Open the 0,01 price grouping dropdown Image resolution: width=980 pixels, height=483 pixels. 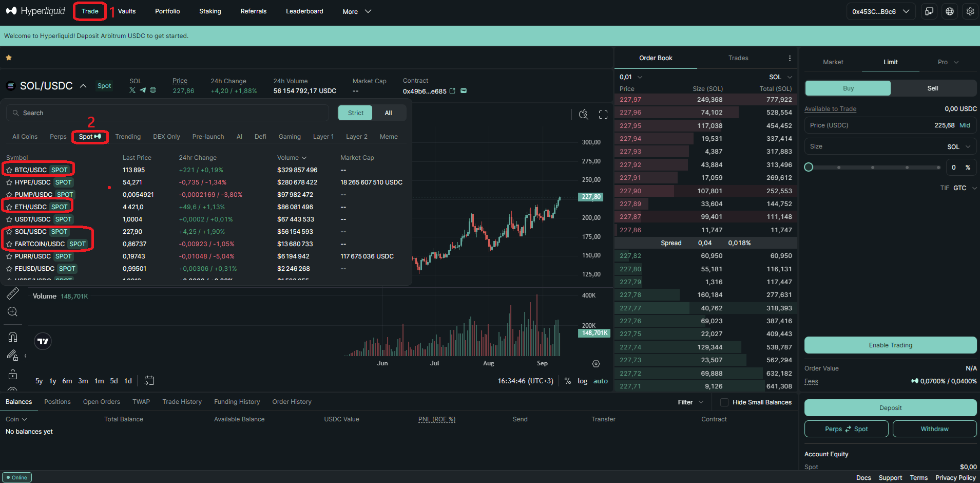[x=631, y=77]
